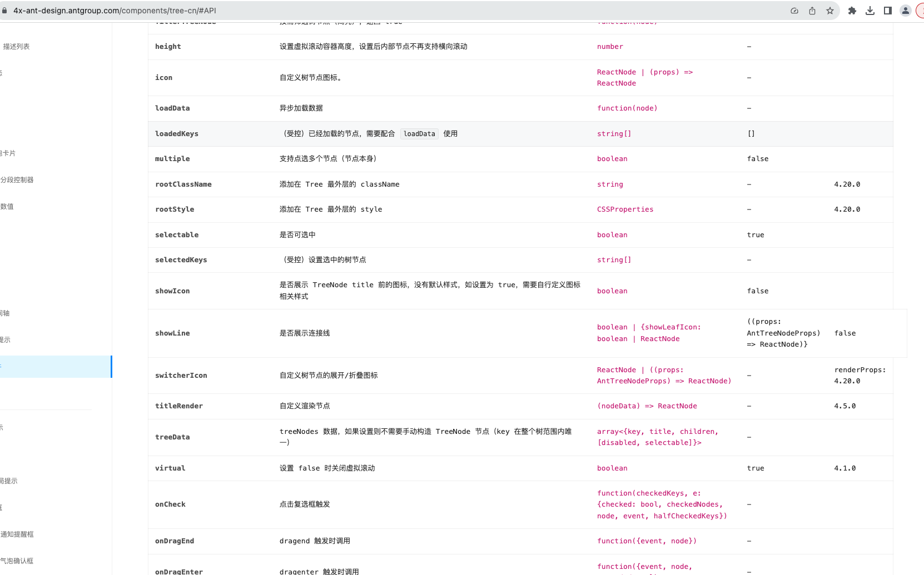Open the browser extensions puzzle icon

[852, 10]
